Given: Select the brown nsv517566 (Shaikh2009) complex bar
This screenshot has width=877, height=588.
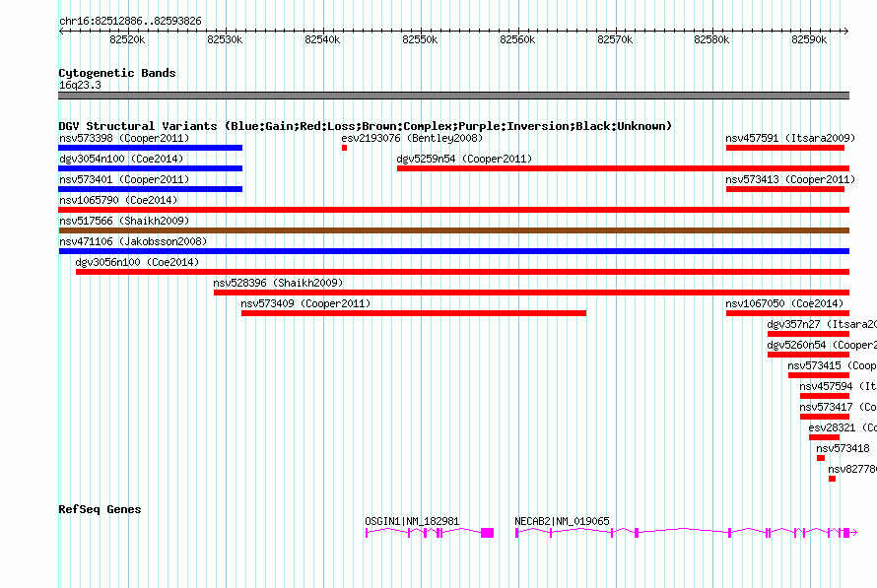Looking at the screenshot, I should (x=453, y=230).
